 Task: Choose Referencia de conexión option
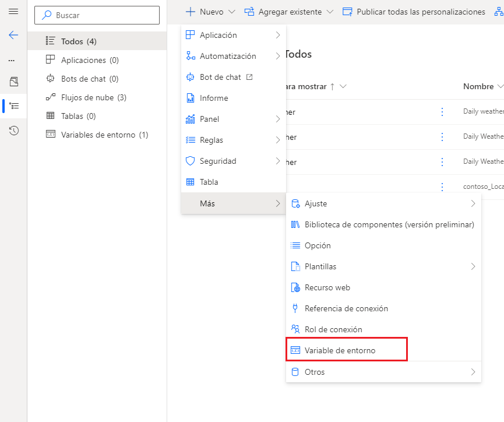tap(346, 308)
